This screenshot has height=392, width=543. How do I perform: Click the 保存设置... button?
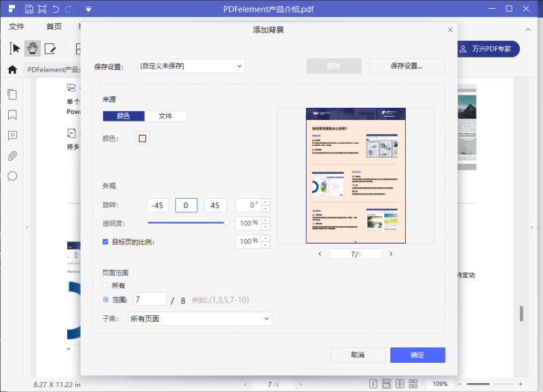pyautogui.click(x=407, y=66)
